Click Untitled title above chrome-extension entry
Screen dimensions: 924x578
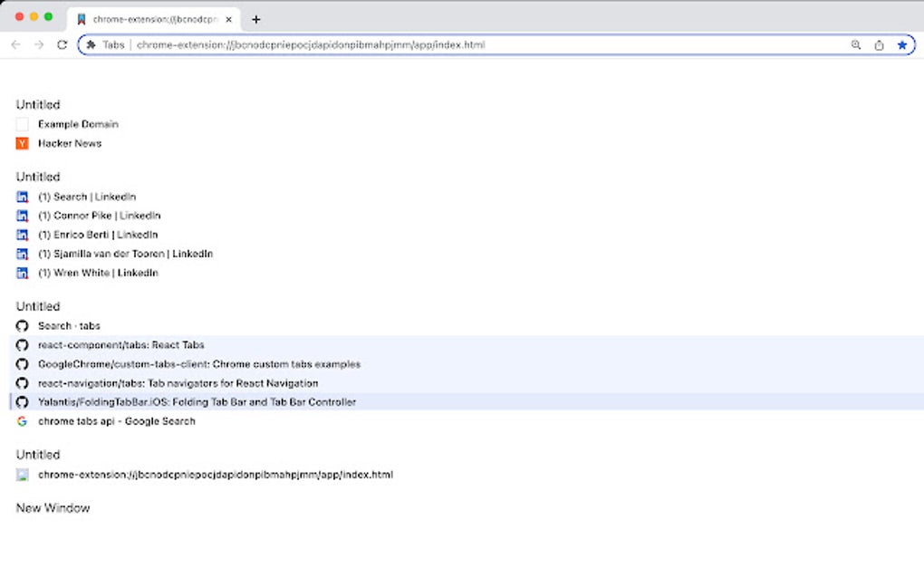click(38, 455)
